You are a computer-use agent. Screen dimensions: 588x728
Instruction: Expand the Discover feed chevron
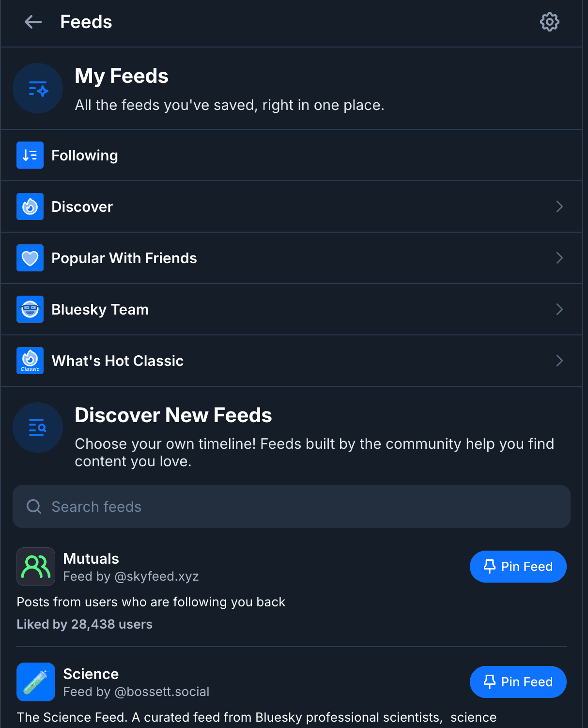pyautogui.click(x=559, y=206)
